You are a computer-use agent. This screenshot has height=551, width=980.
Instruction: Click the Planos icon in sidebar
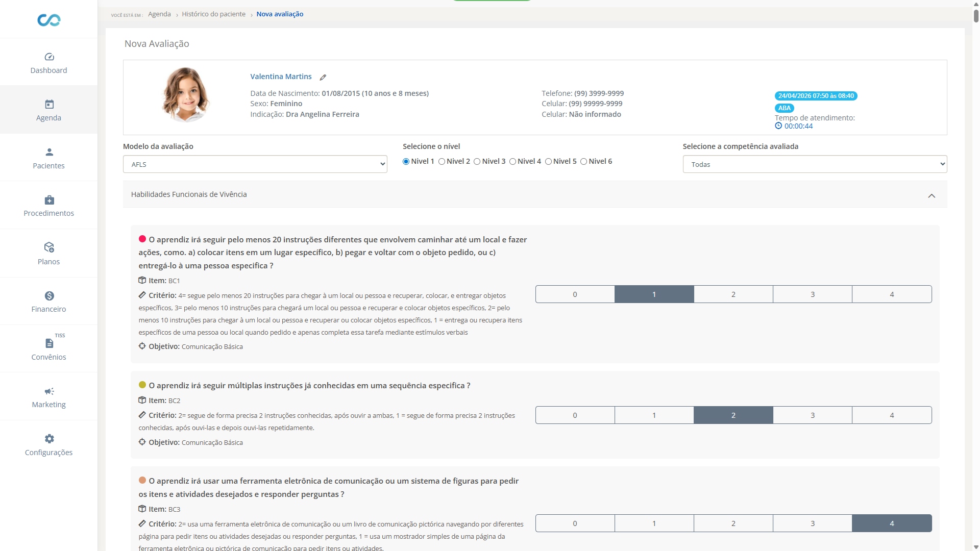[x=49, y=247]
